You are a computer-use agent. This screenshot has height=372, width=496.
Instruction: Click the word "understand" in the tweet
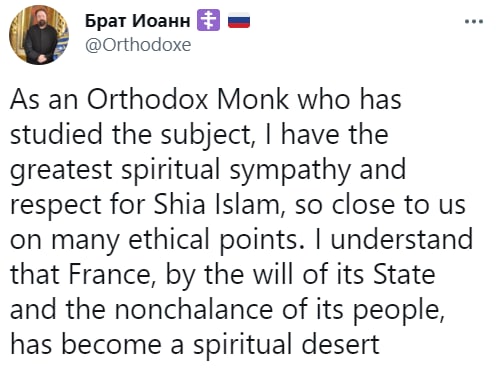click(401, 239)
